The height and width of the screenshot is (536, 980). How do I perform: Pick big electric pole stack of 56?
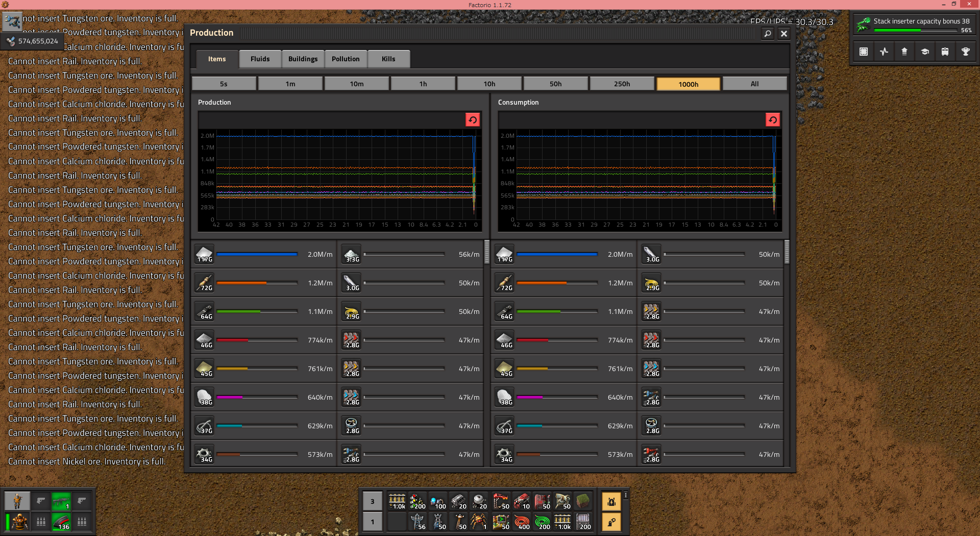click(418, 522)
